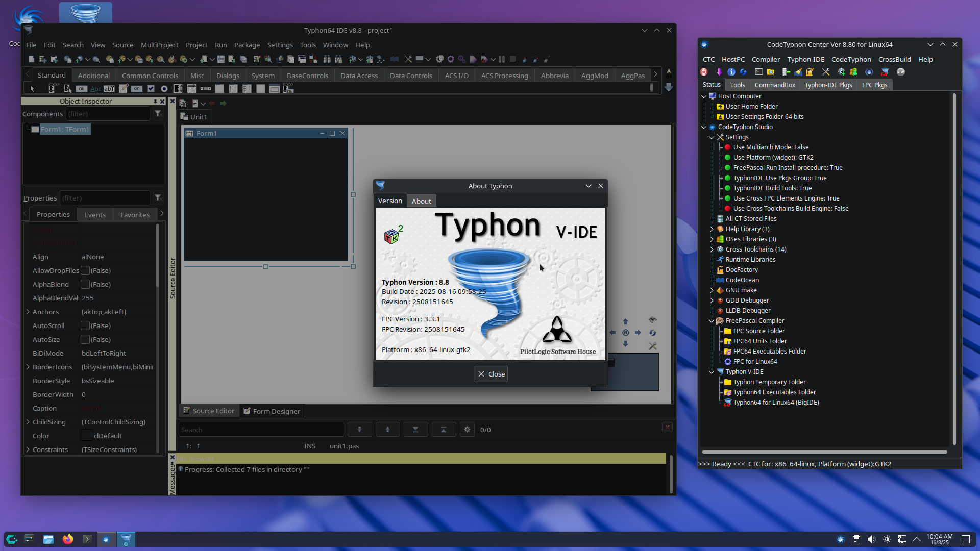Expand Help Library (3) tree node

tap(712, 229)
